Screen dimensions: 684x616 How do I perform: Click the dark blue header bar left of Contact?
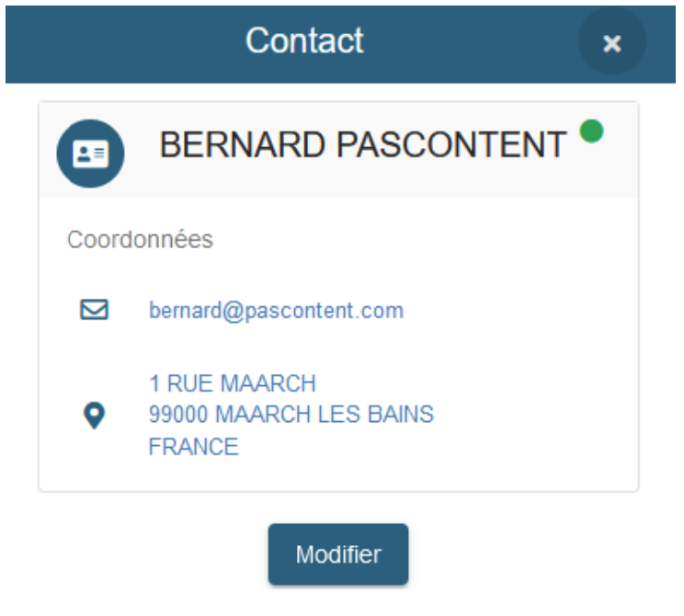tap(122, 43)
